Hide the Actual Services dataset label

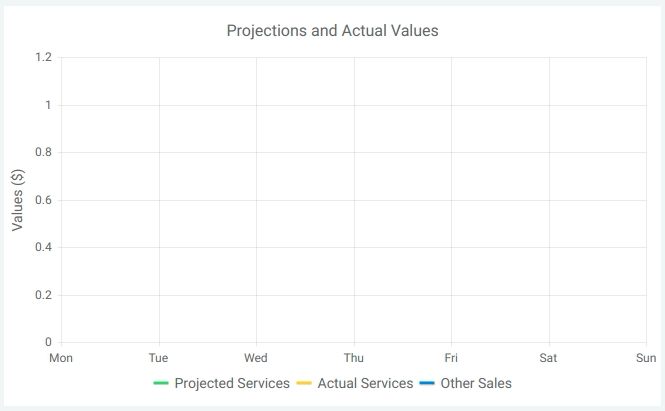[x=365, y=383]
